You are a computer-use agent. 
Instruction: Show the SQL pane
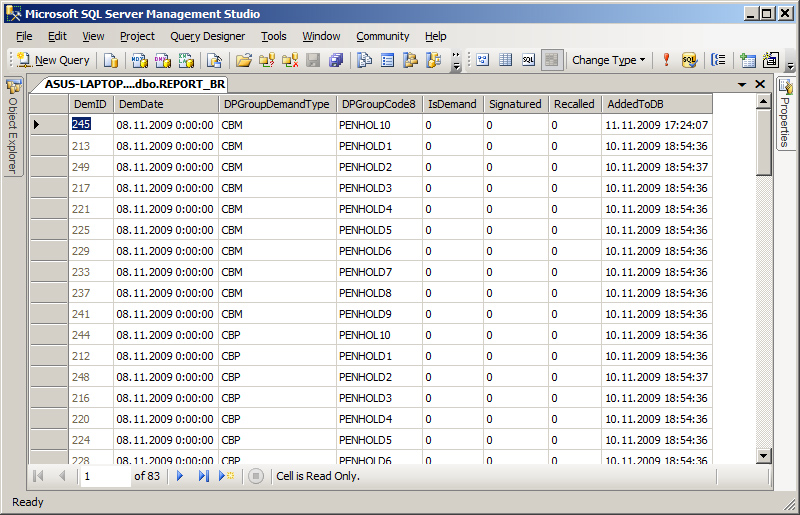(x=528, y=60)
